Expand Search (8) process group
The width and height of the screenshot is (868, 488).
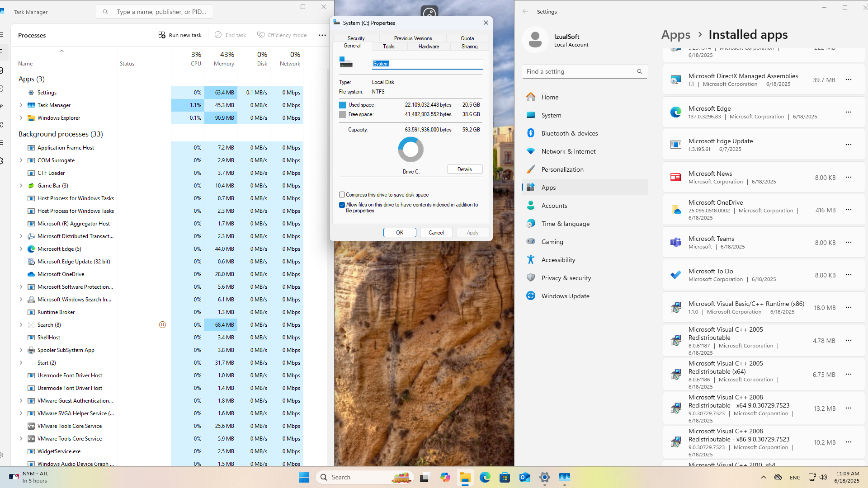(21, 325)
